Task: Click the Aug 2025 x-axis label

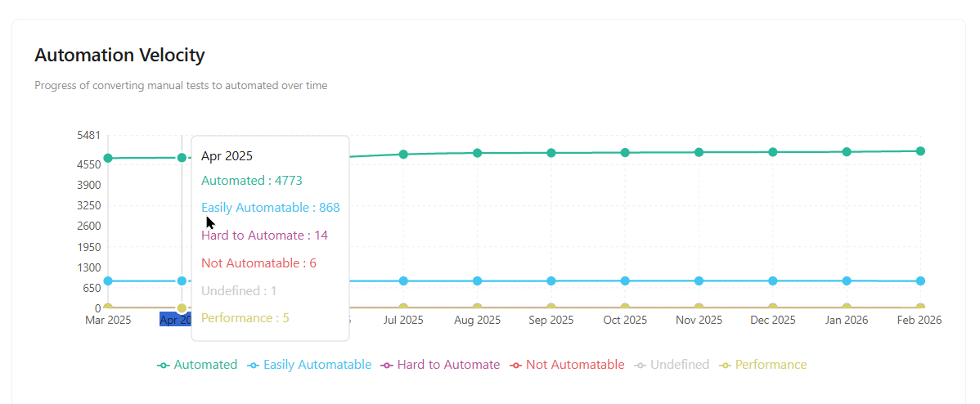Action: tap(477, 320)
